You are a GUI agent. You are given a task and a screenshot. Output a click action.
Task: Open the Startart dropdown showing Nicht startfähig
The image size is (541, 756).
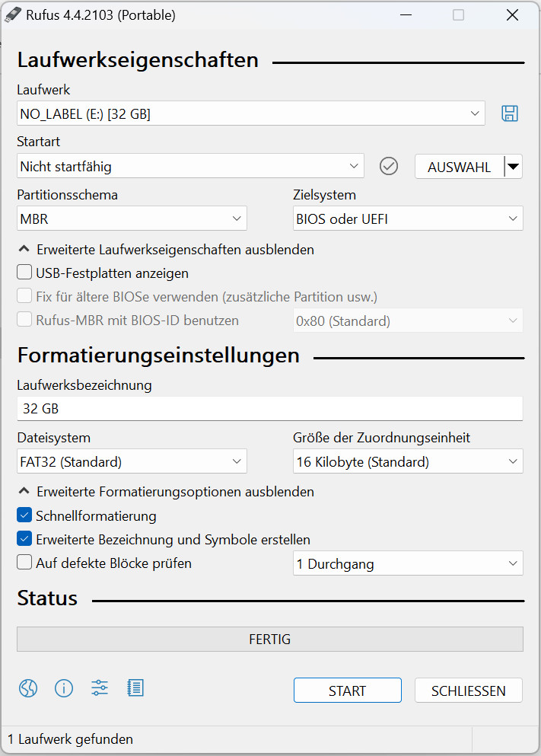coord(190,166)
